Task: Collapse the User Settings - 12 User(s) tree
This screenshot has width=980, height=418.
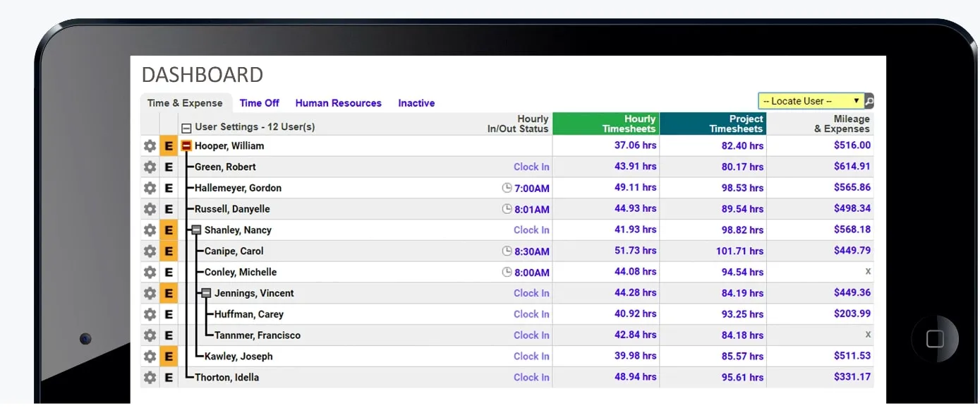Action: 186,129
